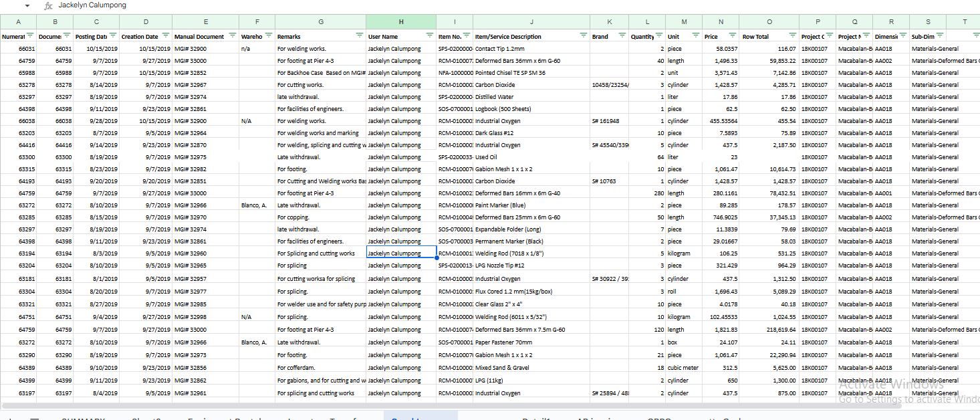Image resolution: width=980 pixels, height=420 pixels.
Task: Select the Clear Glass 2" x 4" cell
Action: (531, 304)
